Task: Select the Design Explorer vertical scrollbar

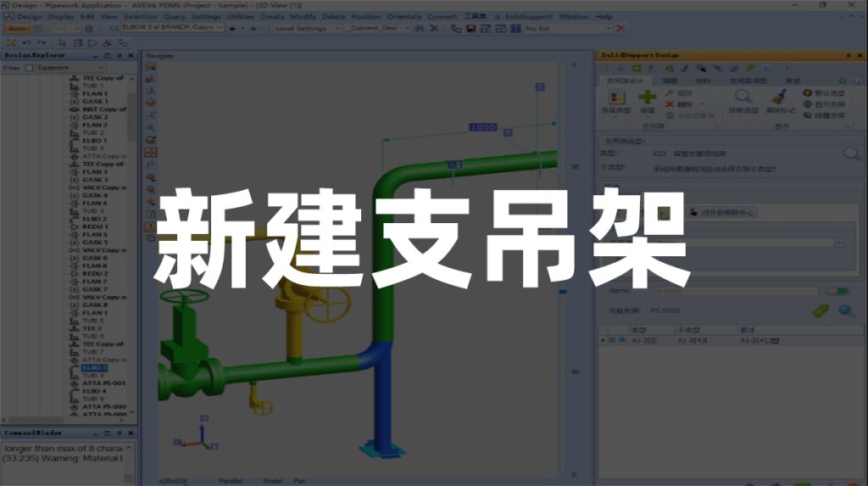Action: coord(131,118)
